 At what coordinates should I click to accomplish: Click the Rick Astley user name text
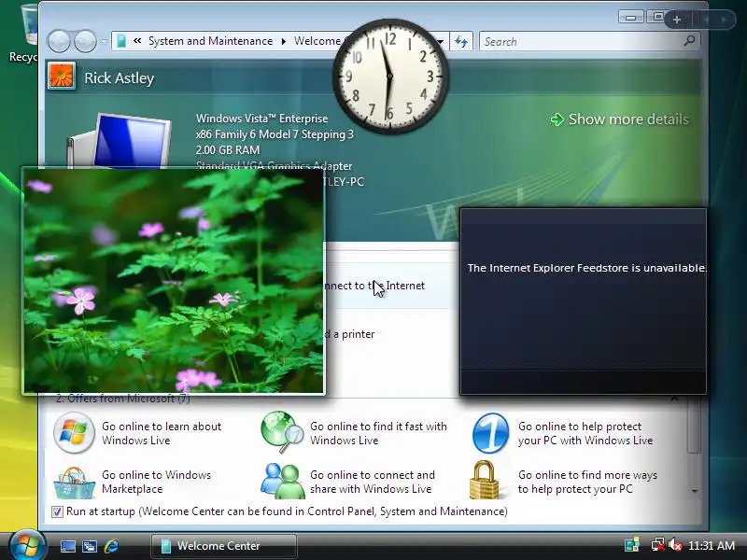point(120,78)
